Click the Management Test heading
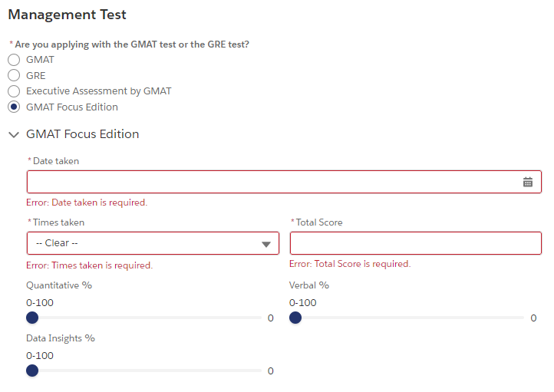554x392 pixels. point(68,15)
